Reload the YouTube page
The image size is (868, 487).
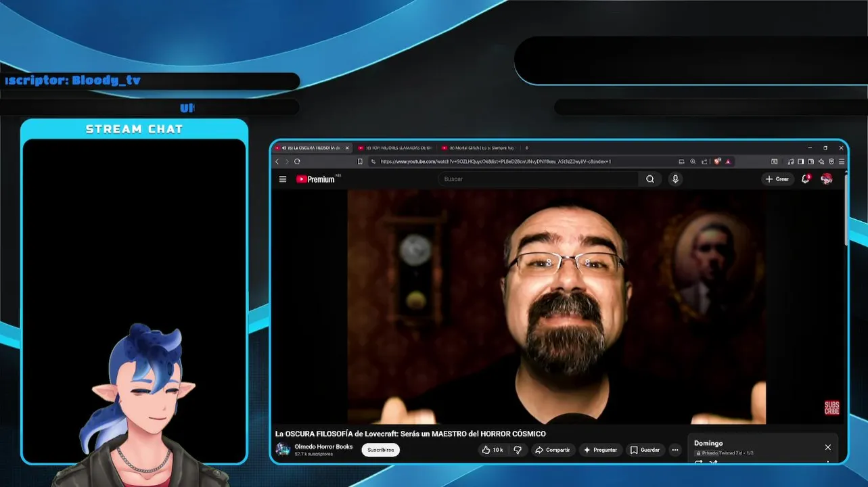click(297, 162)
